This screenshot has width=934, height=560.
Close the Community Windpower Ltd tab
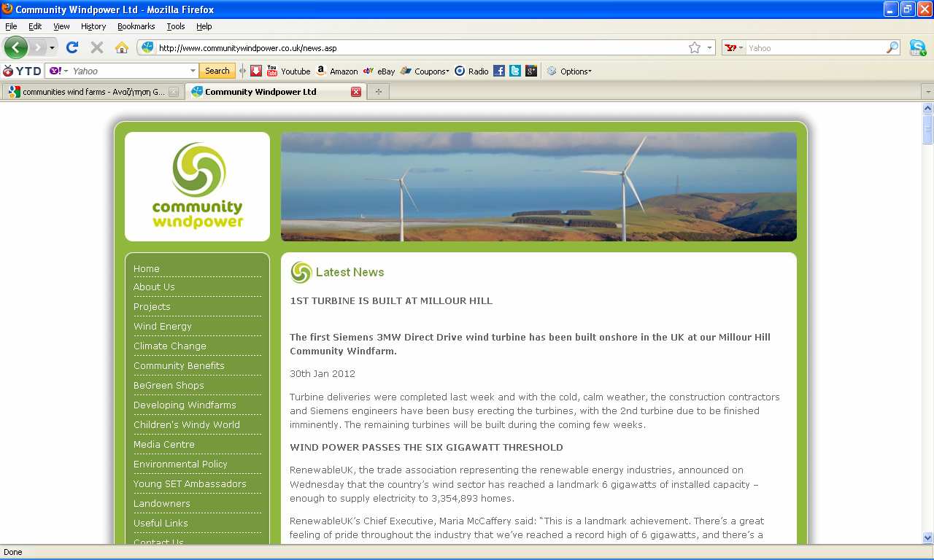pyautogui.click(x=356, y=92)
